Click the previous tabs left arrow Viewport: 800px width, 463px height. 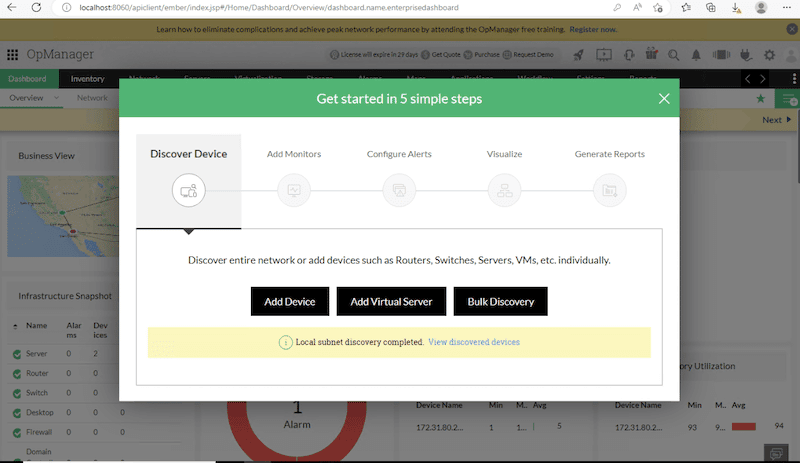click(x=747, y=79)
